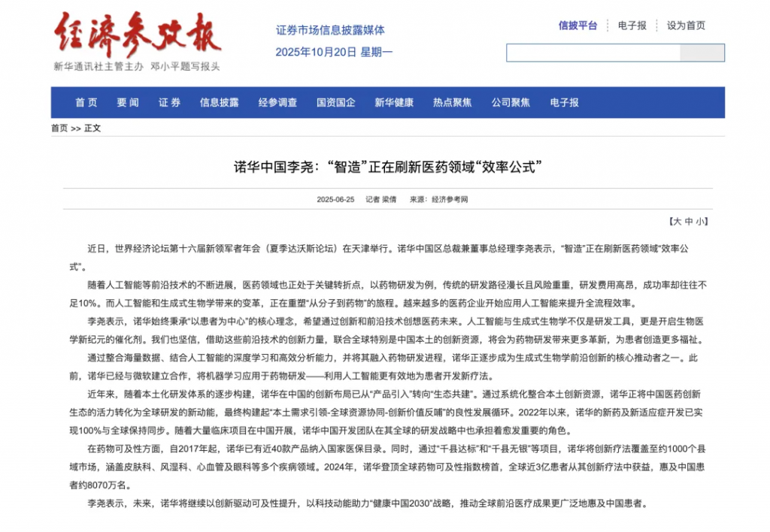Open 信息披露 section in navigation bar

pos(219,103)
